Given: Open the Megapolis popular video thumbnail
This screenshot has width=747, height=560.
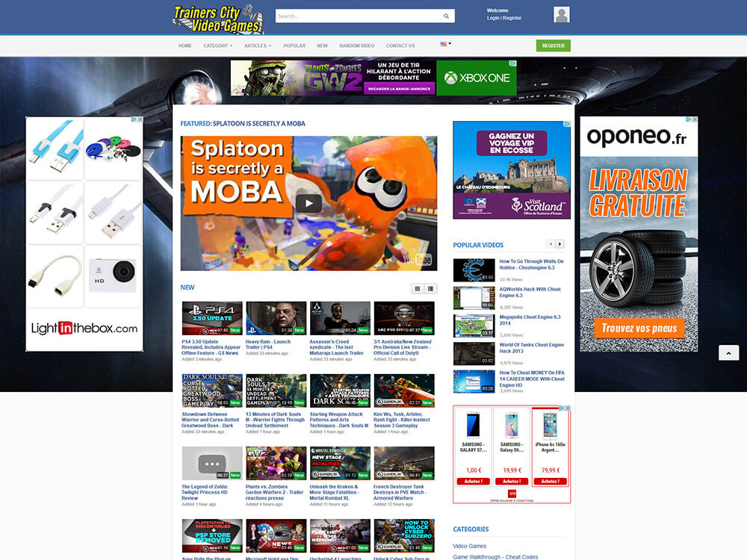Looking at the screenshot, I should pyautogui.click(x=474, y=326).
